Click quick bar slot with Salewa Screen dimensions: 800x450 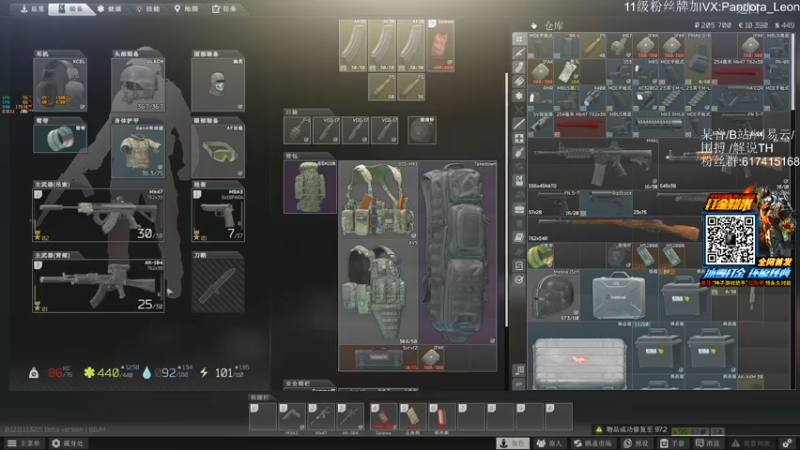384,417
